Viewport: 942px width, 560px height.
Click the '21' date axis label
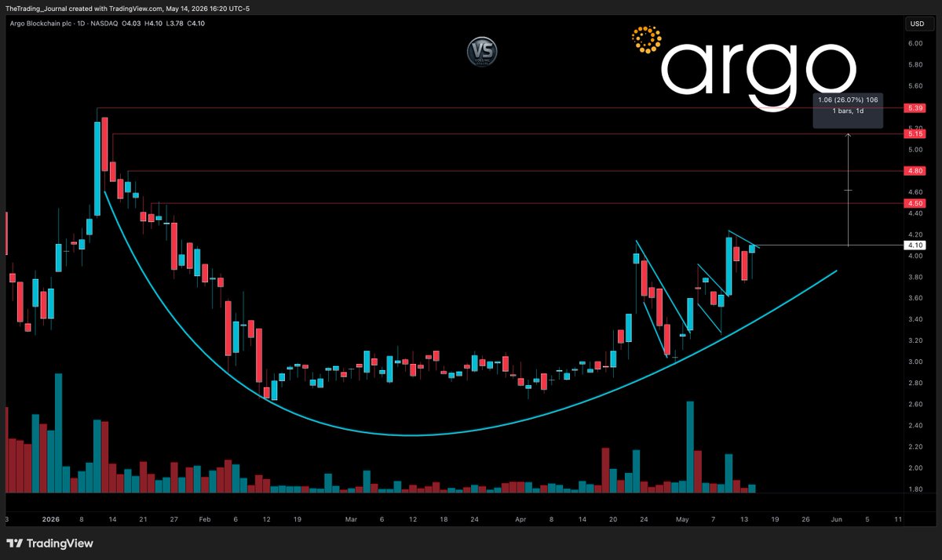tap(142, 518)
